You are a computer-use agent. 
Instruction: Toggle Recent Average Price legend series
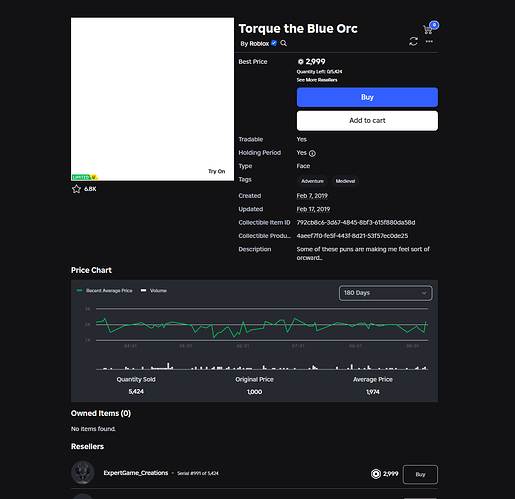(105, 291)
